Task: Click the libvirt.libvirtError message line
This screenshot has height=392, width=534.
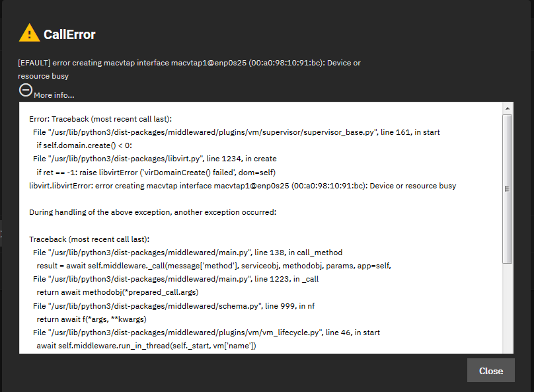Action: tap(243, 186)
